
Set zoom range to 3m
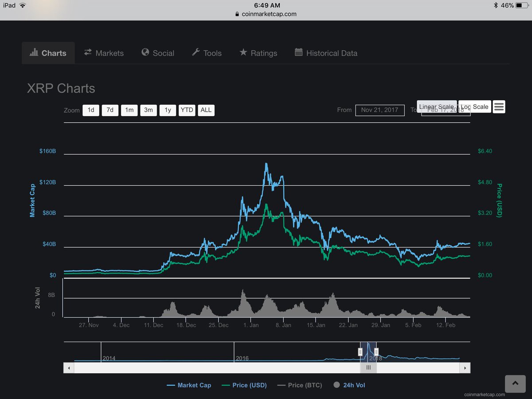click(x=149, y=110)
